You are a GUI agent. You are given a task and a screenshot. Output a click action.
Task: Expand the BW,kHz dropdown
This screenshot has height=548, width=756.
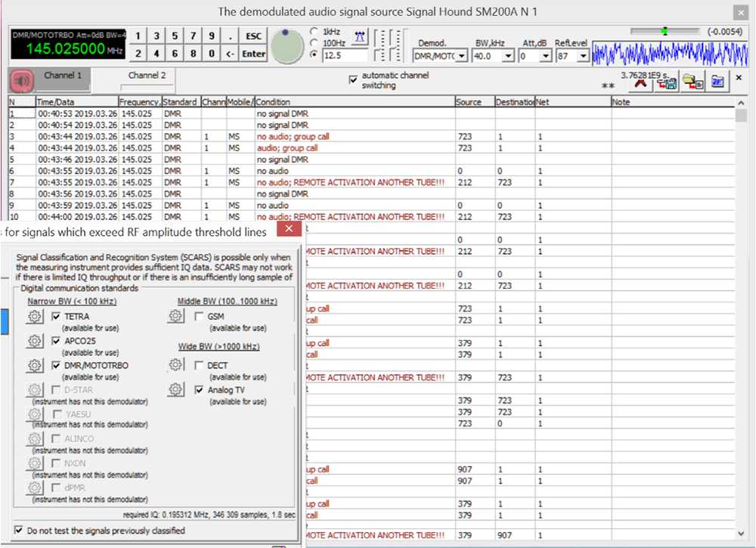pos(507,57)
